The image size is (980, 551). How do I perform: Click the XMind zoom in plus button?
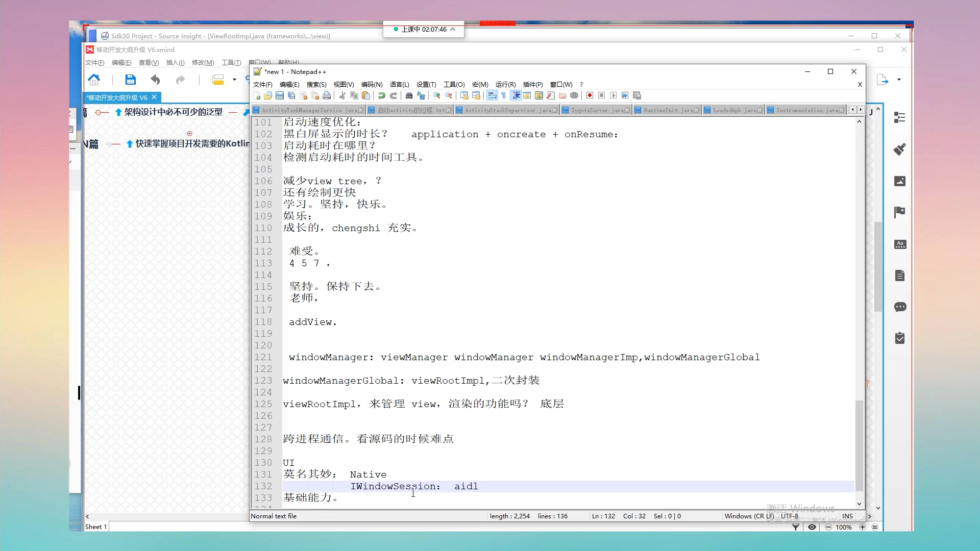click(862, 527)
